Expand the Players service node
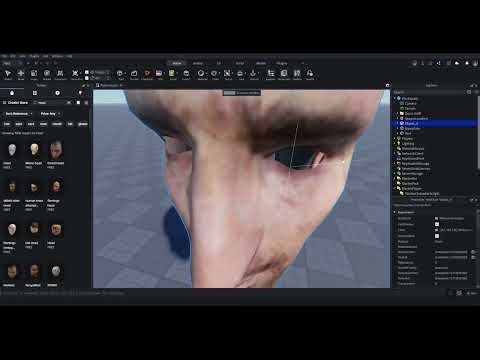The height and width of the screenshot is (360, 480). [395, 138]
